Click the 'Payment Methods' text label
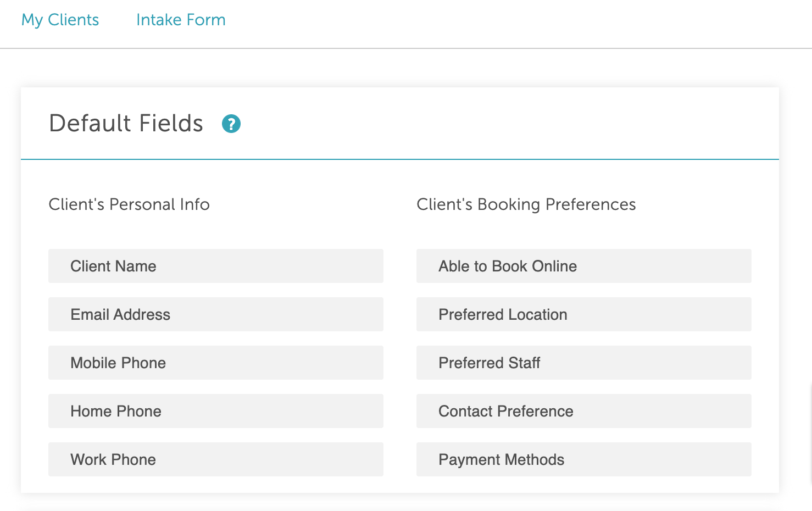Viewport: 812px width, 511px height. click(x=502, y=460)
